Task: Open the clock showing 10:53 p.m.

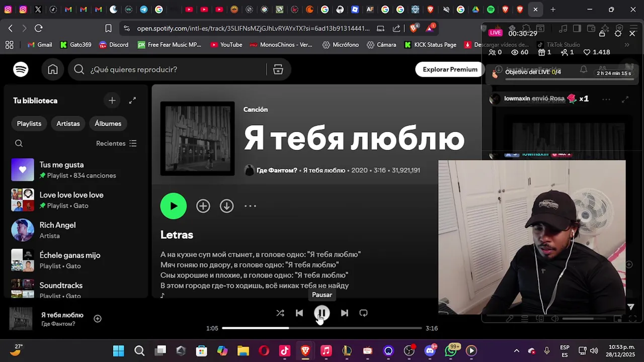Action: (x=621, y=351)
